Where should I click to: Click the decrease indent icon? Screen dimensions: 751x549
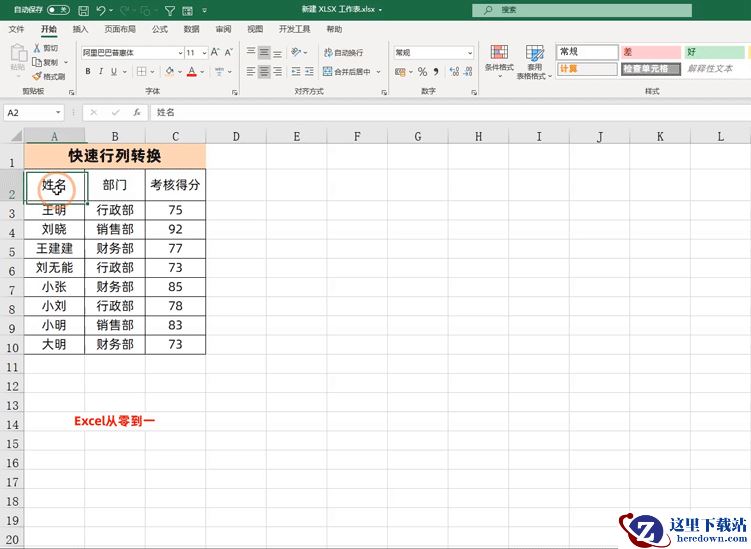pos(296,71)
